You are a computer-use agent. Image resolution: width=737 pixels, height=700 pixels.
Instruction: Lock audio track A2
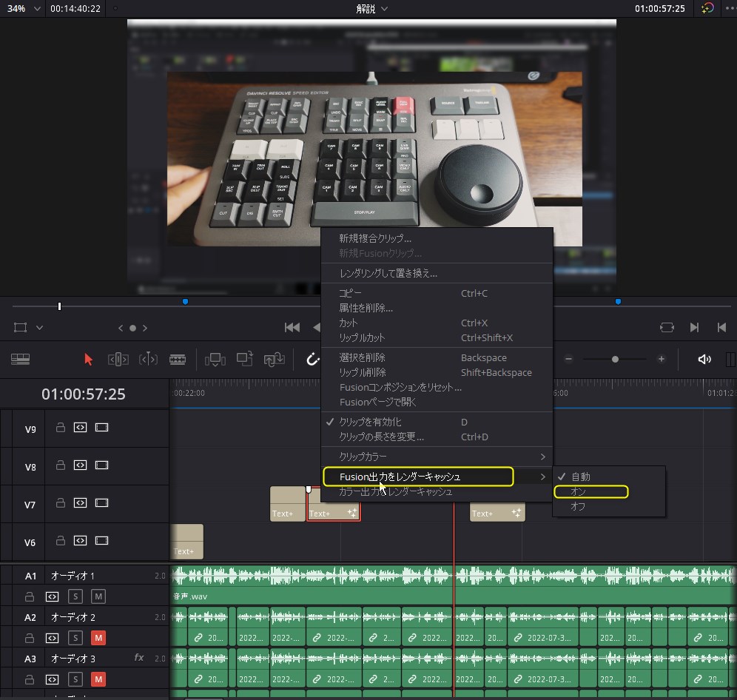[x=30, y=638]
